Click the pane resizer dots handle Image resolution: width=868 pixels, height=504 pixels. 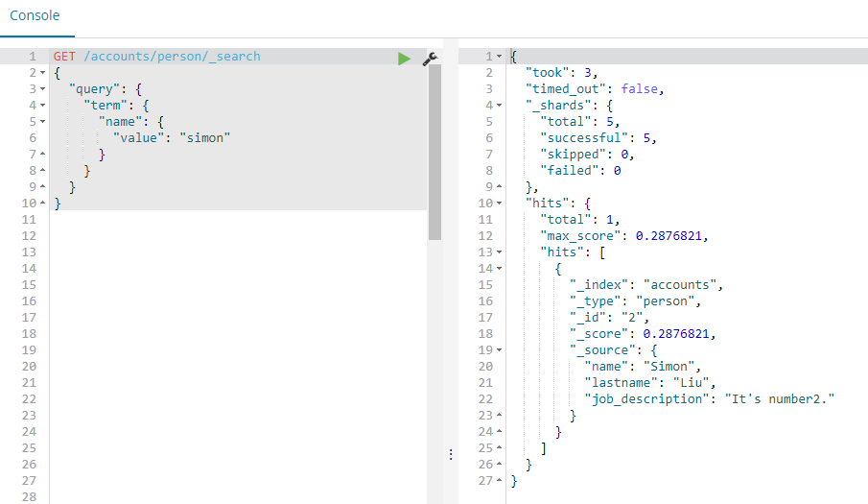click(451, 455)
